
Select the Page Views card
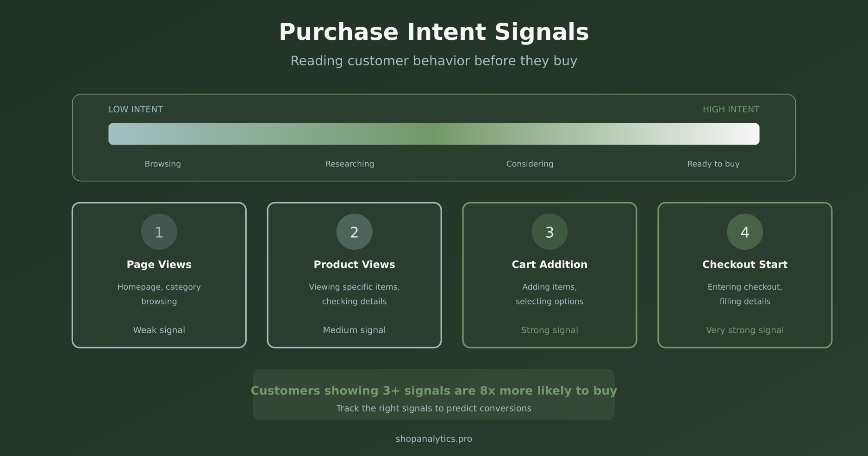159,275
